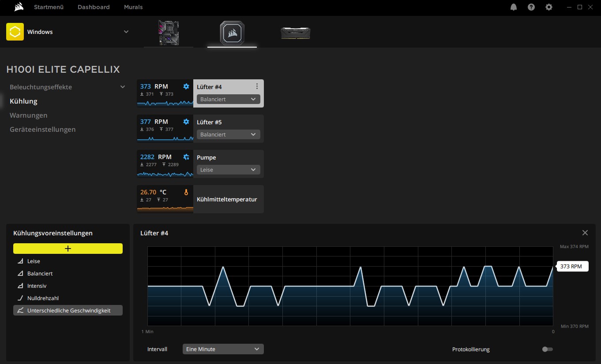
Task: Open the Windows system dropdown
Action: tap(126, 32)
